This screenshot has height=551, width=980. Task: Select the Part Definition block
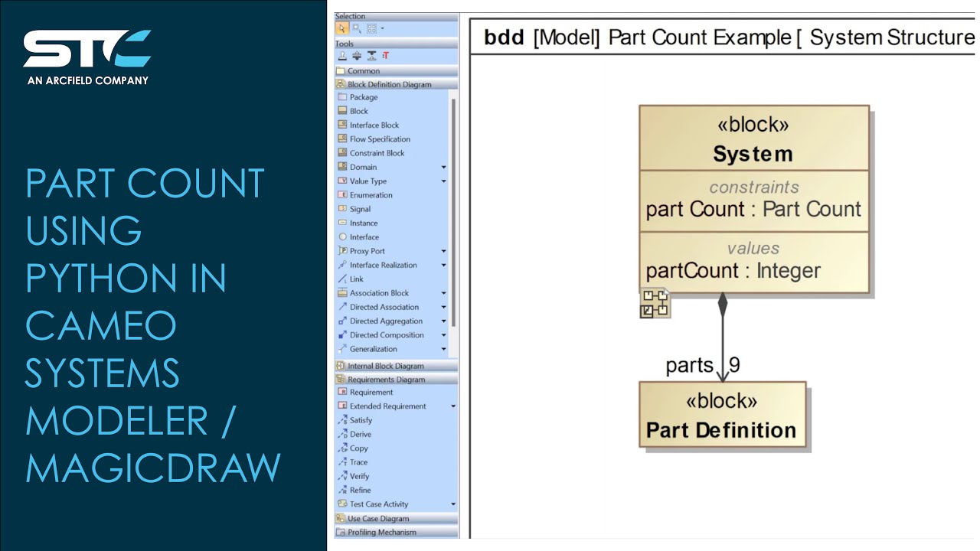tap(723, 414)
